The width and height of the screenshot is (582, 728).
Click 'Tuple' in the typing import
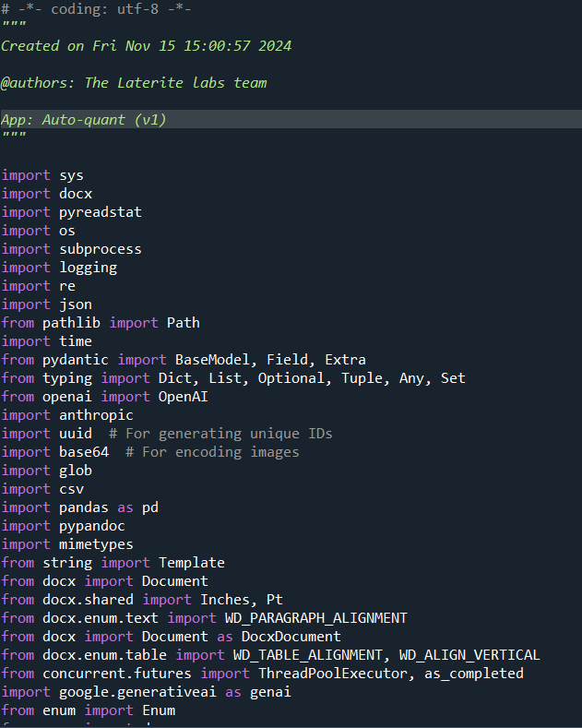click(362, 378)
